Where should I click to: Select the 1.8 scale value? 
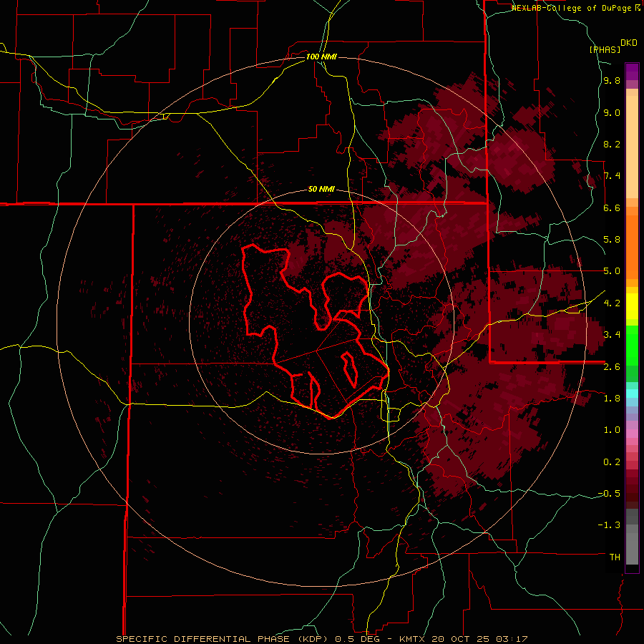click(612, 399)
